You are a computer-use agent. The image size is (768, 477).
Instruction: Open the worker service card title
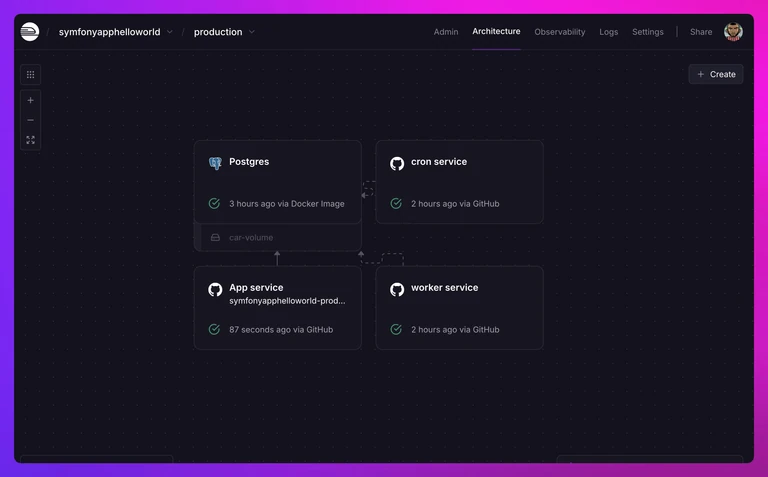[444, 287]
